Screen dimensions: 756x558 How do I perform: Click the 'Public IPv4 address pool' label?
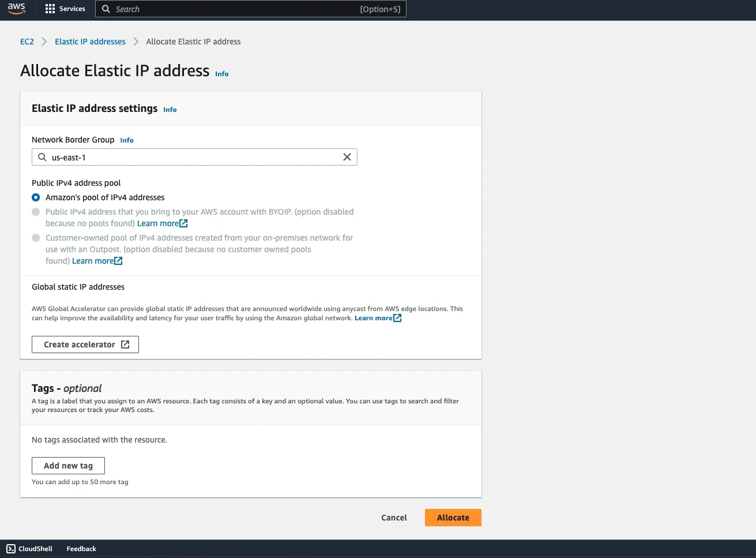[x=76, y=183]
